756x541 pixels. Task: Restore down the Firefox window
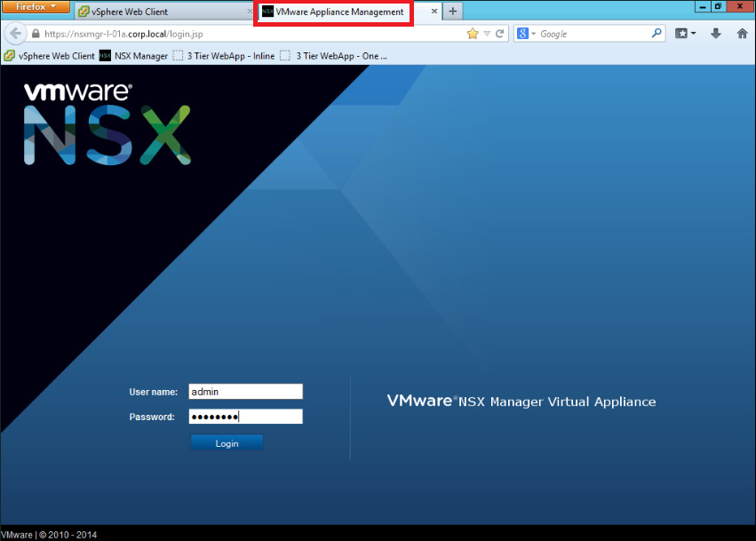click(718, 6)
